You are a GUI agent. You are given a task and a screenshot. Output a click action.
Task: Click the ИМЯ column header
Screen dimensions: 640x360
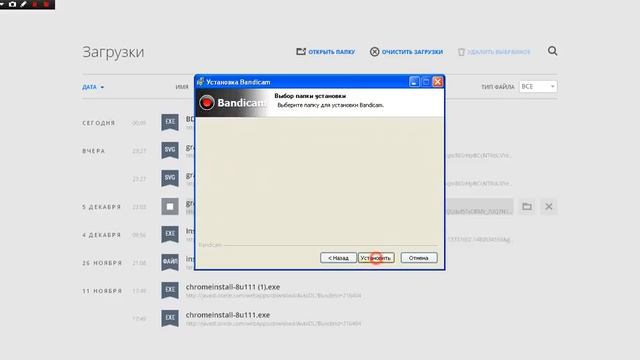(x=182, y=87)
